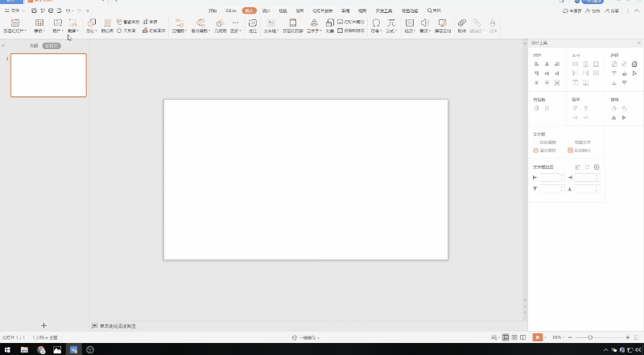644x355 pixels.
Task: Click the Omega Symbol icon
Action: (x=376, y=23)
